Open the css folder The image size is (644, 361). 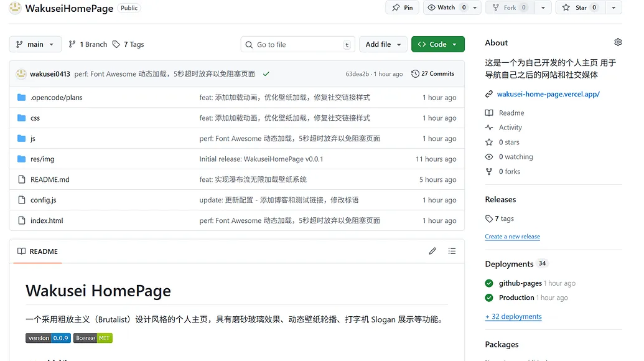tap(35, 118)
